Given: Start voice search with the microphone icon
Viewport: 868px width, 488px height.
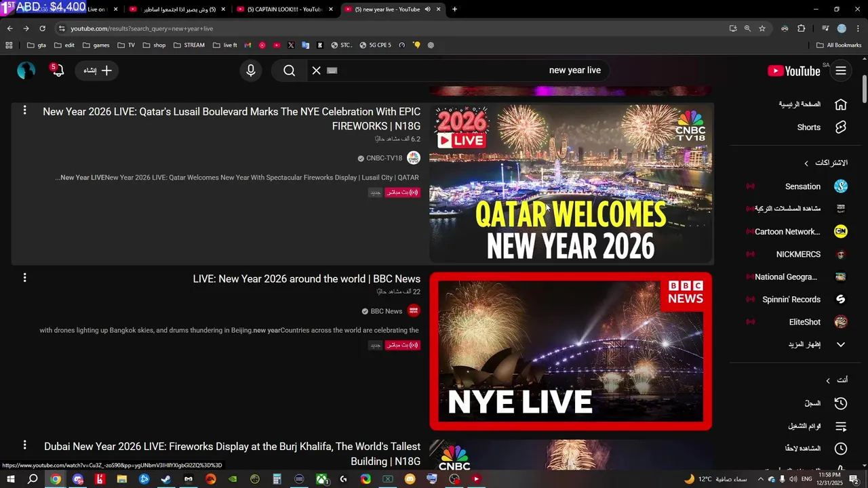Looking at the screenshot, I should pos(251,70).
